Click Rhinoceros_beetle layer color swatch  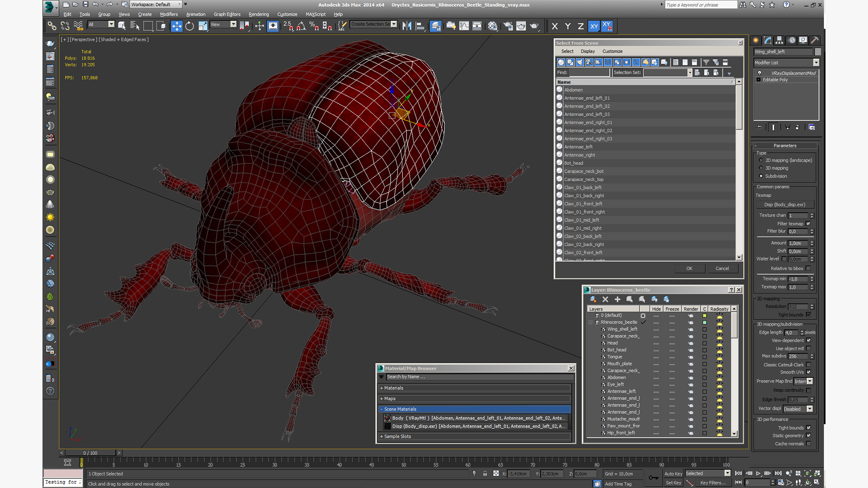coord(704,322)
